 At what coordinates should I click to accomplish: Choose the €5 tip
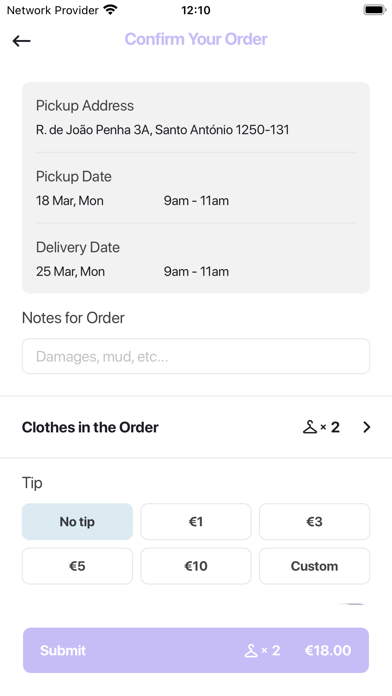[77, 566]
